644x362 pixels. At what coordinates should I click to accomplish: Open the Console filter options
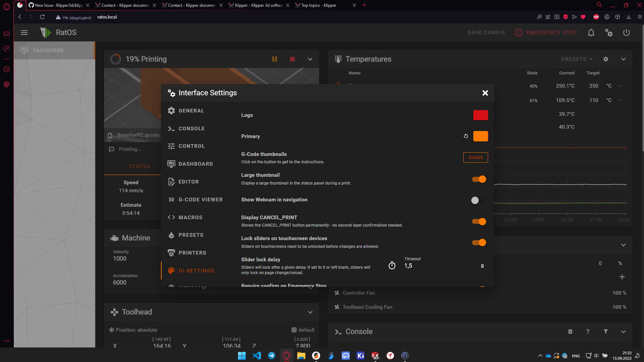point(606,332)
